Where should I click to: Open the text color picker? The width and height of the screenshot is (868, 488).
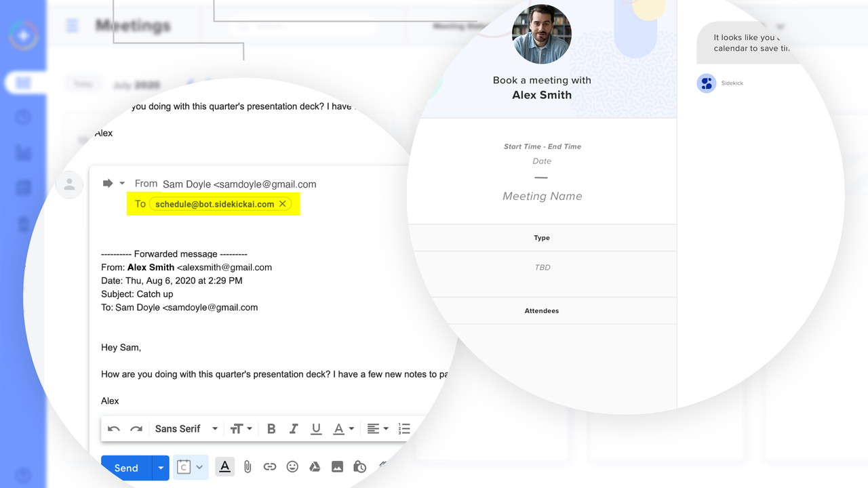(344, 429)
